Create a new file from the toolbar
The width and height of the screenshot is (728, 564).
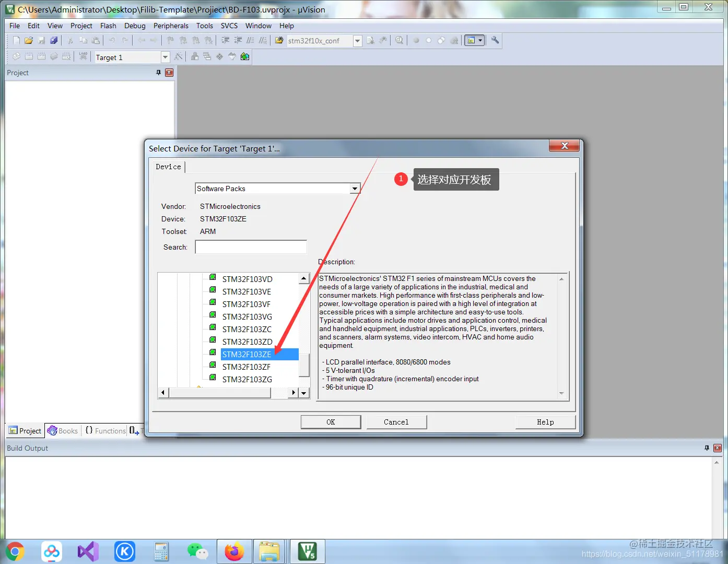coord(16,40)
